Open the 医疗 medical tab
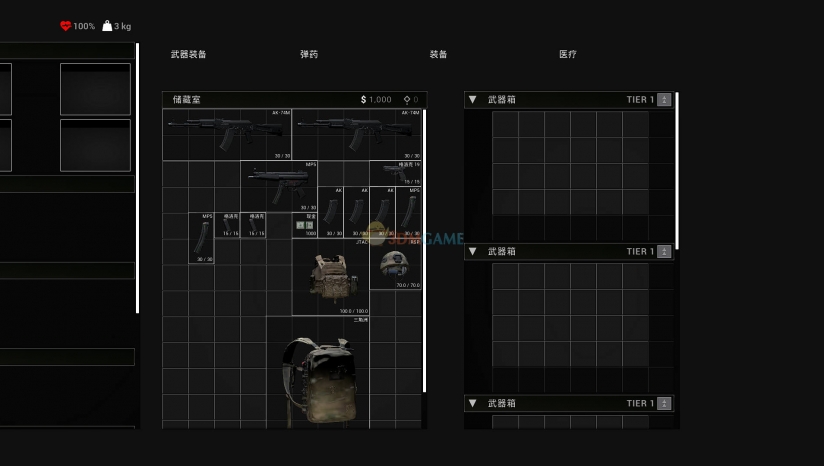 coord(568,54)
